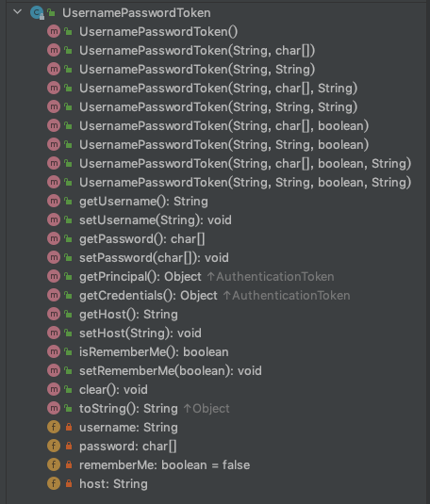
Task: Click method icon of no-arg UsernamePasswordToken() constructor
Action: click(x=54, y=31)
